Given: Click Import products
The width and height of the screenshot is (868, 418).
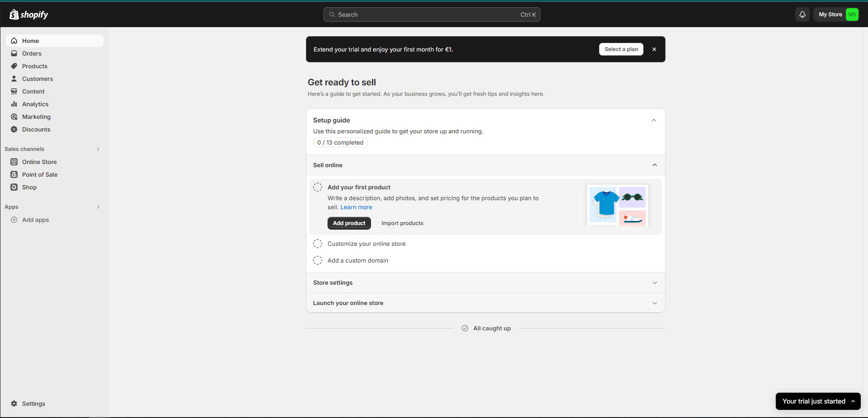Looking at the screenshot, I should coord(402,223).
